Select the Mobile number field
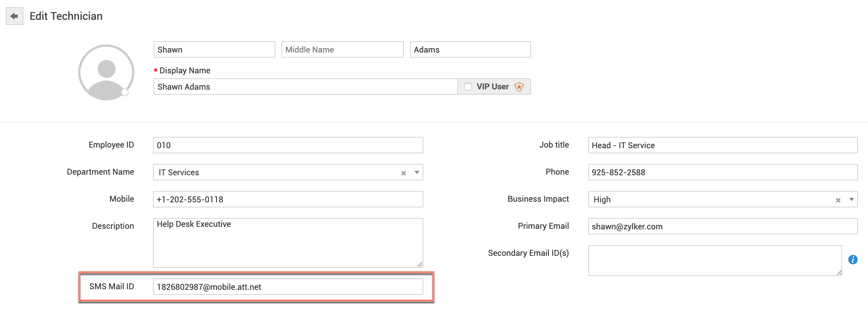Viewport: 868px width, 309px height. pos(288,199)
